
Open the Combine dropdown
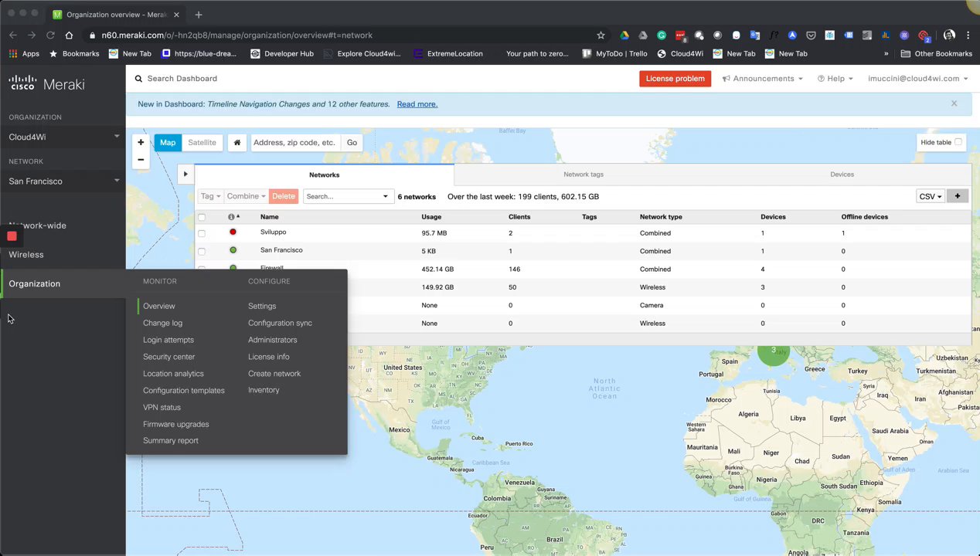click(x=246, y=196)
